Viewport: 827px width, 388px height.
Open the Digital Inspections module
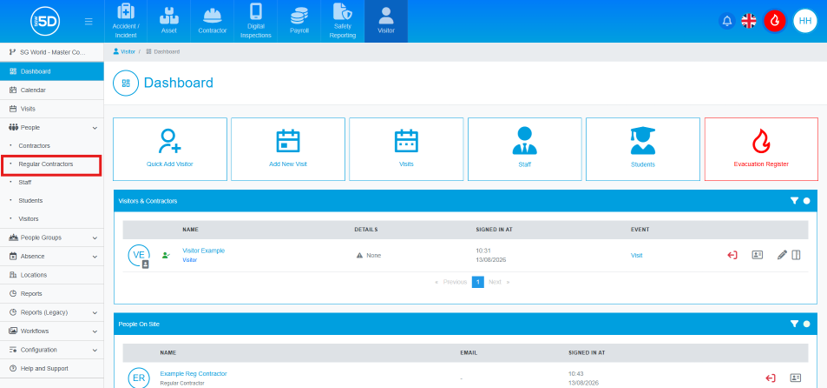(256, 21)
